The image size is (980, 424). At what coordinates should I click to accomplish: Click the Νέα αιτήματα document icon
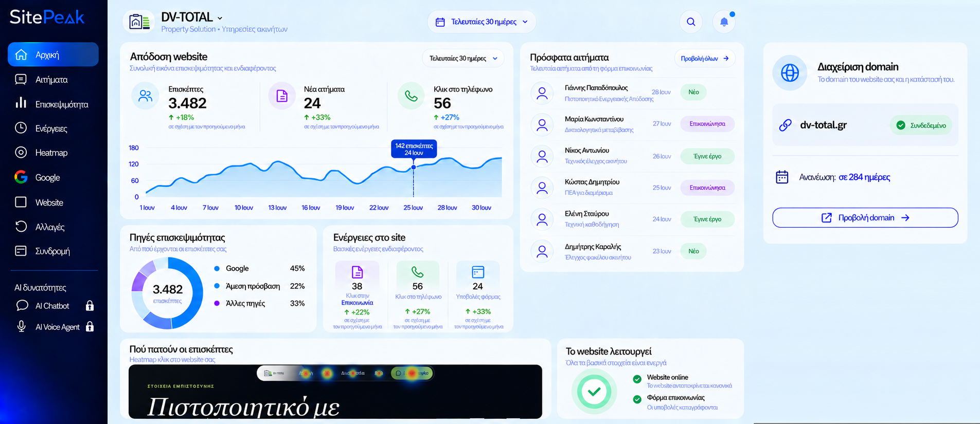click(x=282, y=96)
